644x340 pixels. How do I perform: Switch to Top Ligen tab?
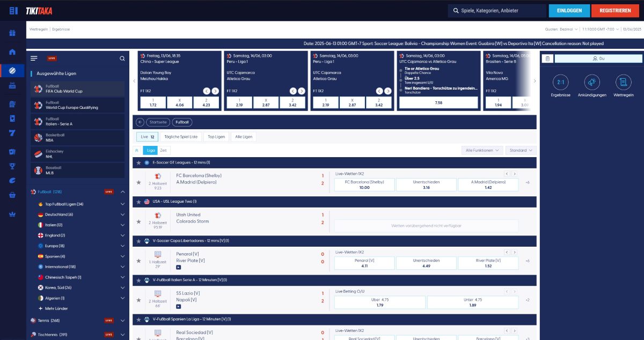point(216,137)
